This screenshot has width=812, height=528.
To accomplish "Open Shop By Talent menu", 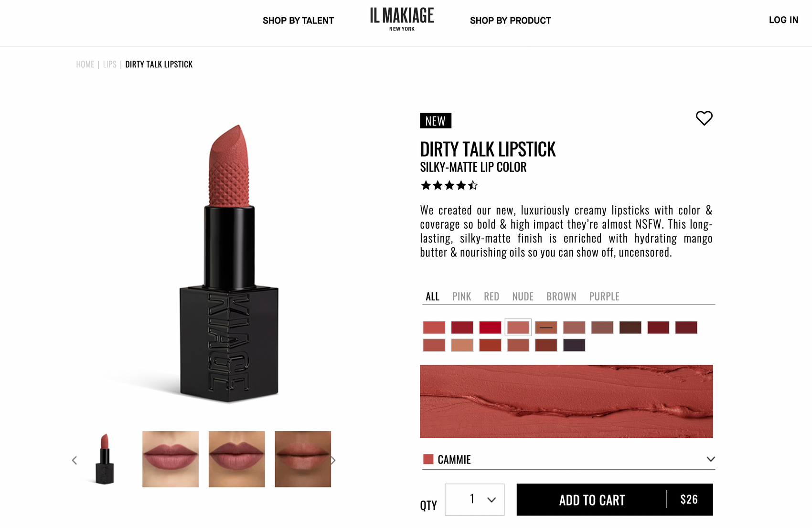I will coord(298,21).
